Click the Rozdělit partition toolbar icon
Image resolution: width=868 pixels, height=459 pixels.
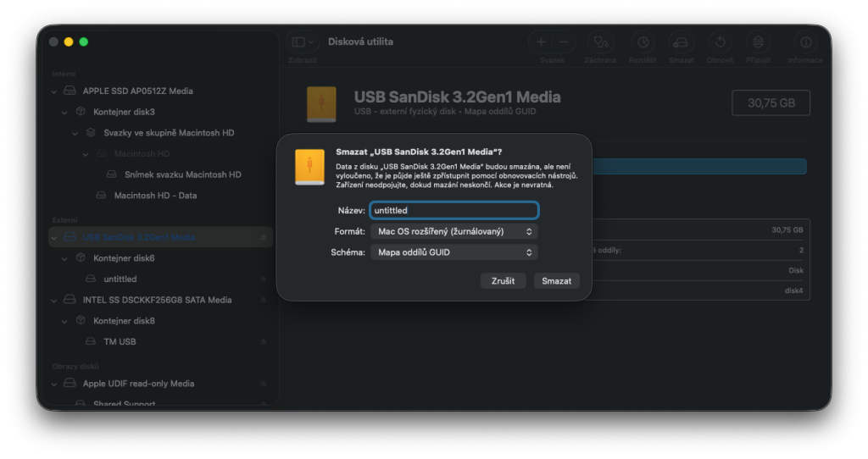pos(643,42)
